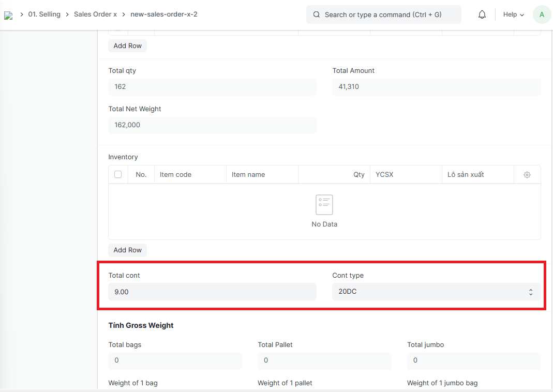Click the upper Add Row button
The image size is (553, 392).
pyautogui.click(x=127, y=46)
